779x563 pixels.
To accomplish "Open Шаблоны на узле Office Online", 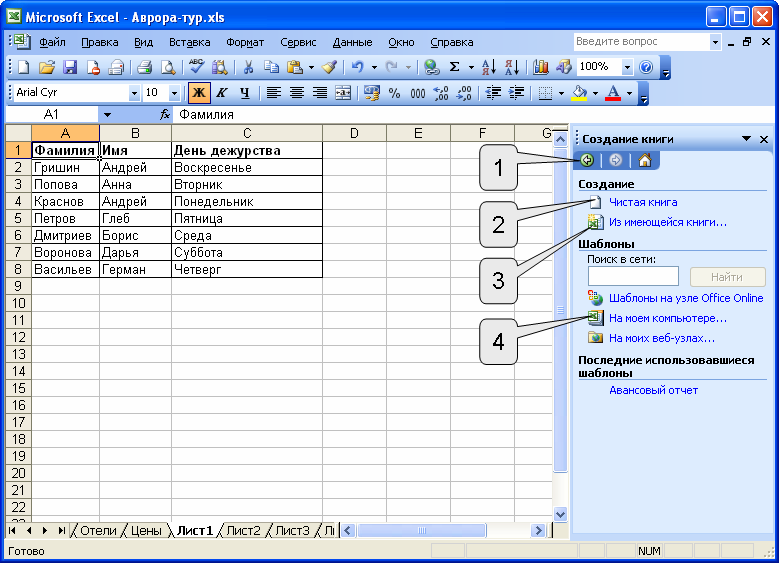I will [686, 298].
